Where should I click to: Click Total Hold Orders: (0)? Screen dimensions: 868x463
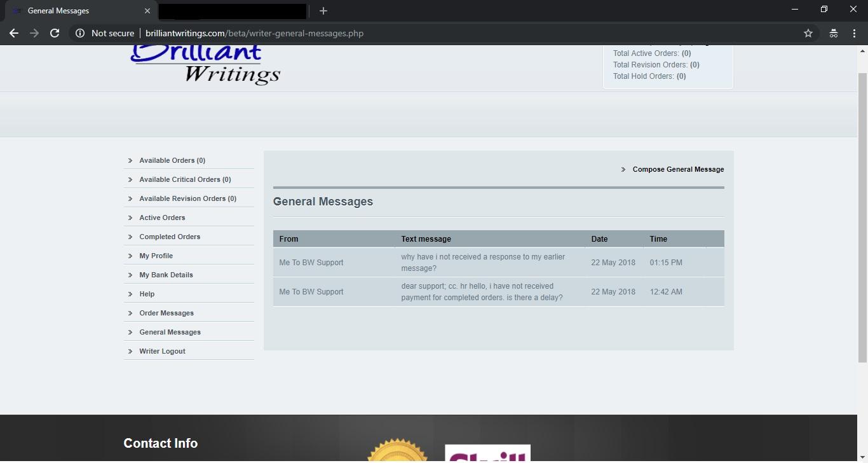point(649,76)
